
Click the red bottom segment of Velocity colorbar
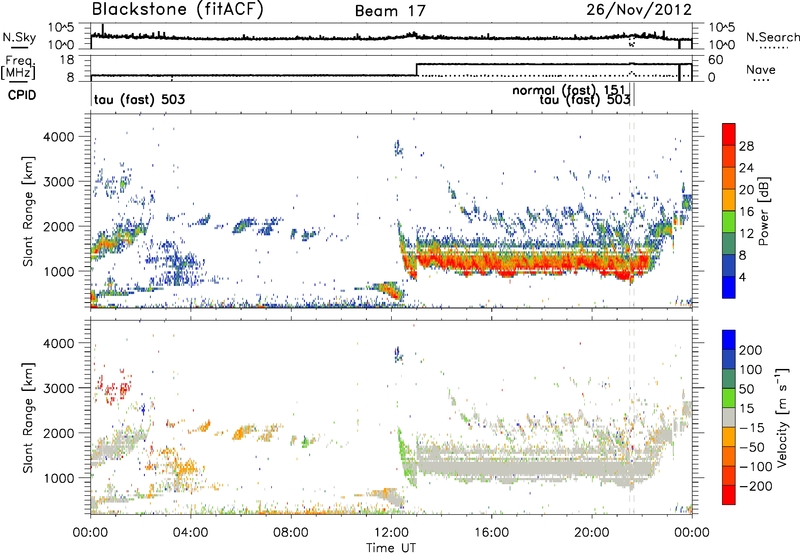(x=729, y=495)
